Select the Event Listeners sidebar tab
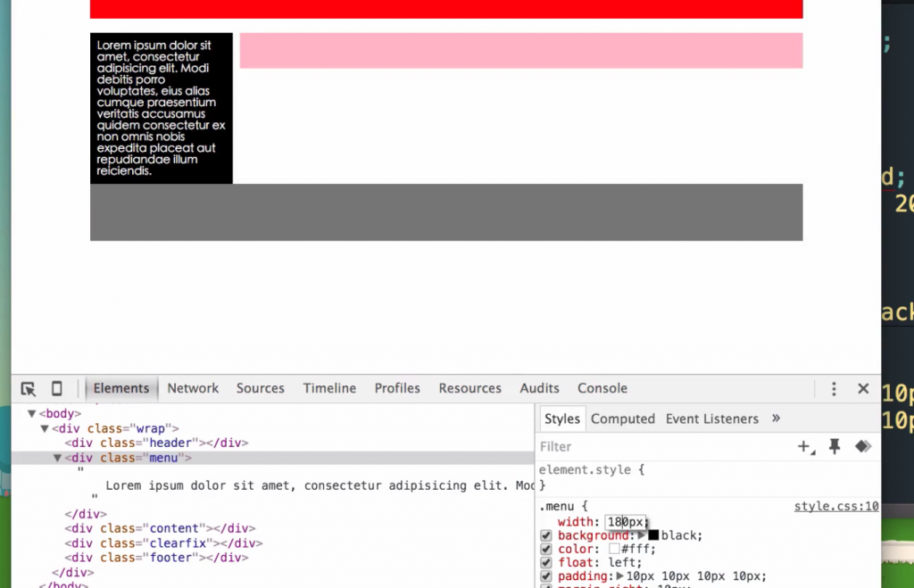 (711, 419)
